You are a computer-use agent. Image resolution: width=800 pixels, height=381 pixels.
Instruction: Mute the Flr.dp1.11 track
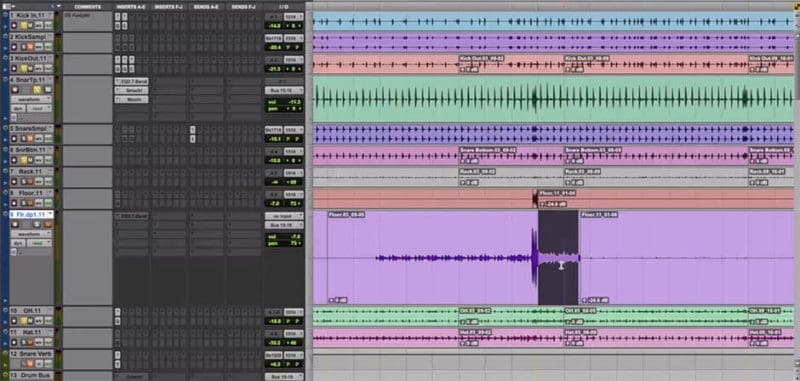pos(47,224)
